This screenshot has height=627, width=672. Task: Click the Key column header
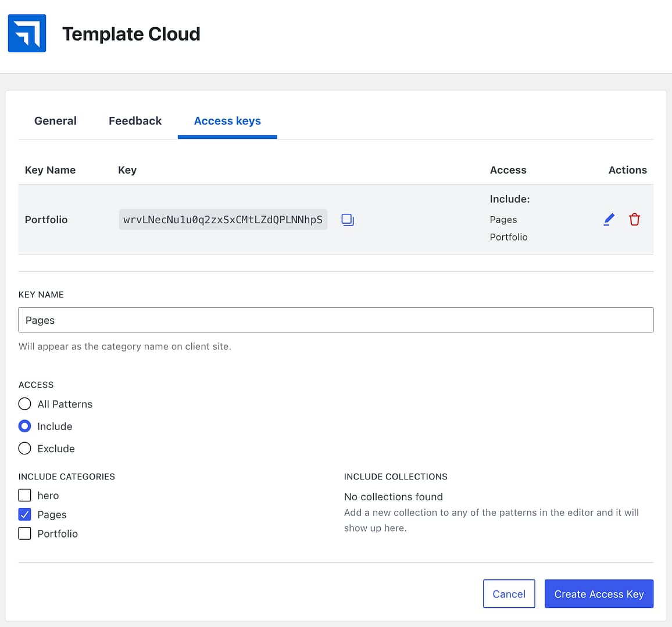(127, 170)
